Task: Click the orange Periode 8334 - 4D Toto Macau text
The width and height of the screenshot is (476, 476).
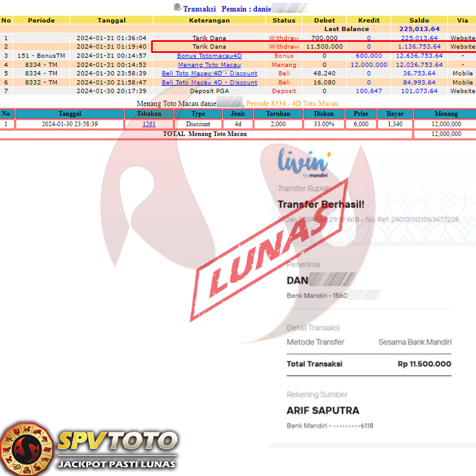Action: pos(292,104)
